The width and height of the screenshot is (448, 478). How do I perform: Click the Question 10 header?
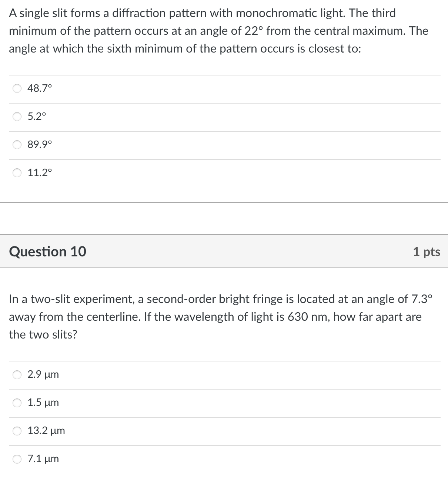48,252
